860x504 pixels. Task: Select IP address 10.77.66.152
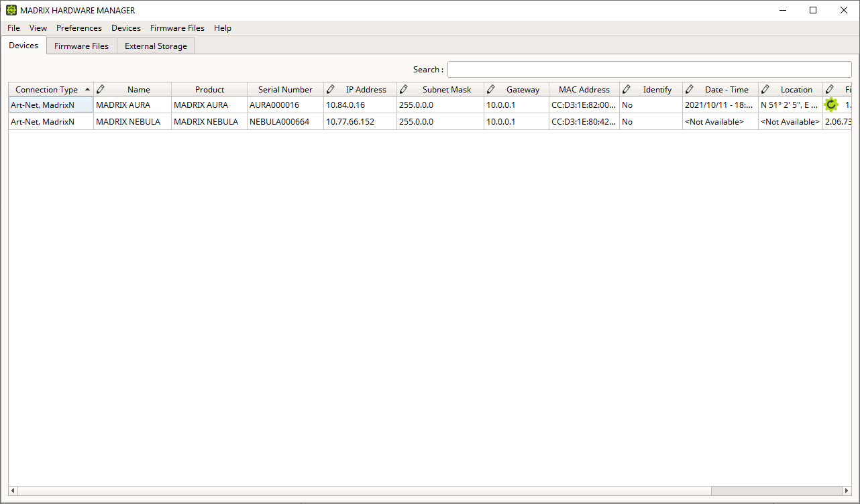tap(360, 122)
